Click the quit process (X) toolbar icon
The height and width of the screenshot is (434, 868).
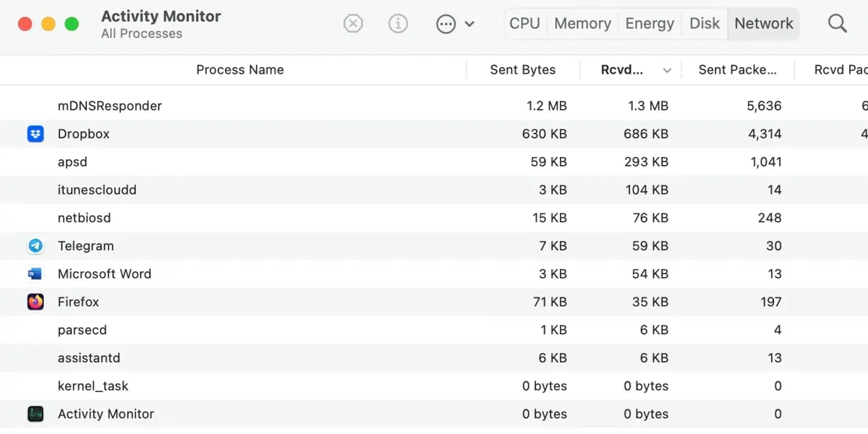pyautogui.click(x=353, y=23)
